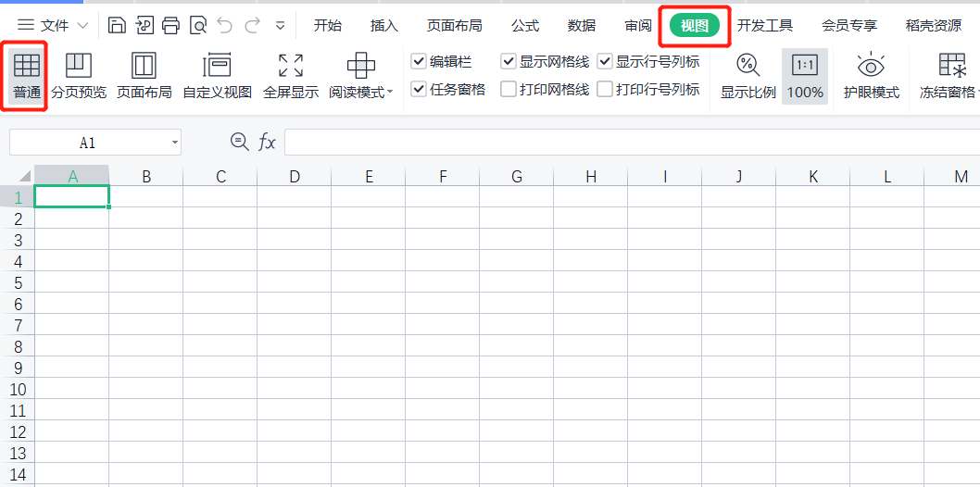Screen dimensions: 980x487
Task: Open 页面布局 view button in ribbon
Action: point(144,76)
